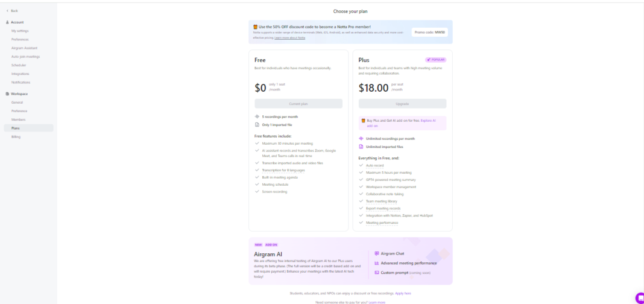Click the Custom prompt icon
Screen dimensions: 644x304
(x=377, y=273)
